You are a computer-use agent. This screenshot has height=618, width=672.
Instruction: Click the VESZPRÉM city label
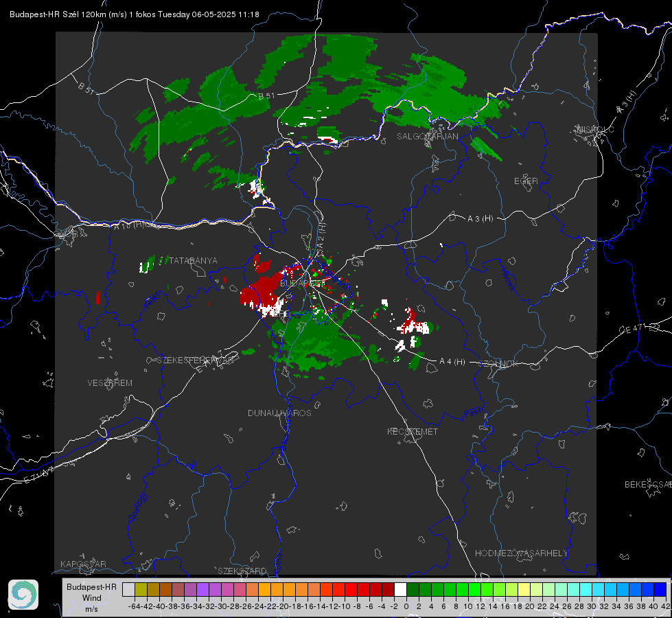[110, 382]
